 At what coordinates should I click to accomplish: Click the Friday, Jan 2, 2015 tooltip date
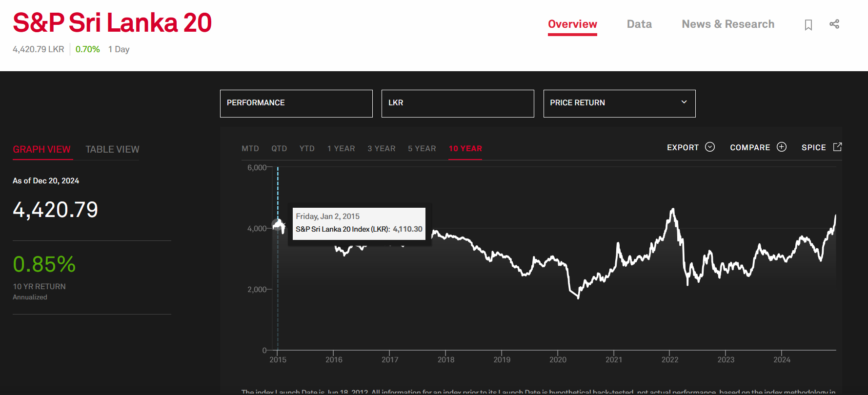(327, 216)
